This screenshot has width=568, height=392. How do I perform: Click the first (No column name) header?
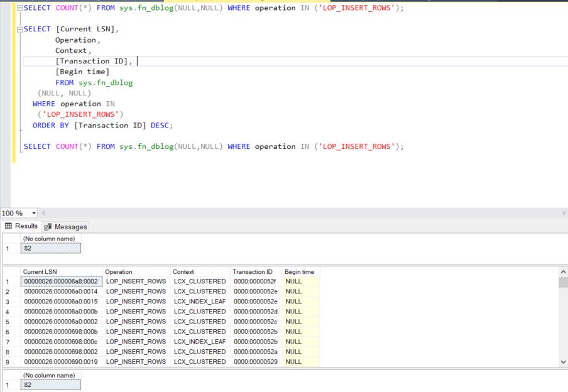51,239
